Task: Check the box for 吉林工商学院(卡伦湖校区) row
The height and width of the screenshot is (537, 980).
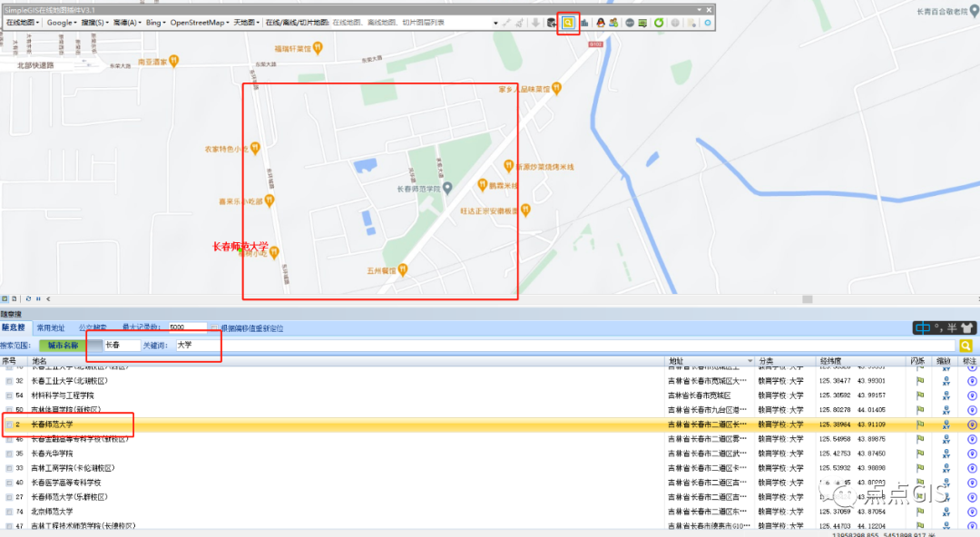Action: [9, 468]
